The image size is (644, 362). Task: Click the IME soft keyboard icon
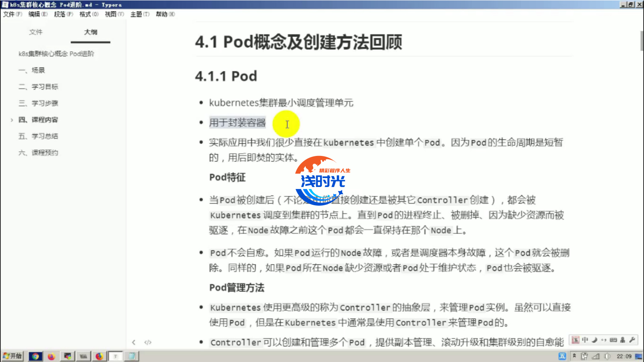pos(613,340)
